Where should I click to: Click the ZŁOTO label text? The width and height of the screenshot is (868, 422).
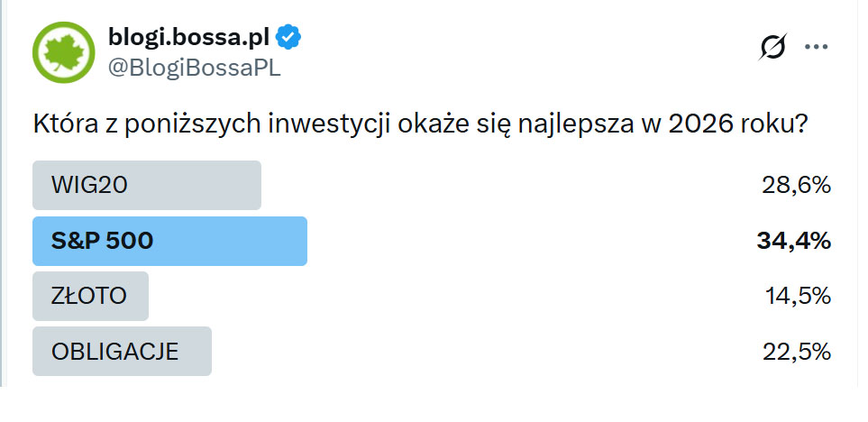(x=89, y=296)
